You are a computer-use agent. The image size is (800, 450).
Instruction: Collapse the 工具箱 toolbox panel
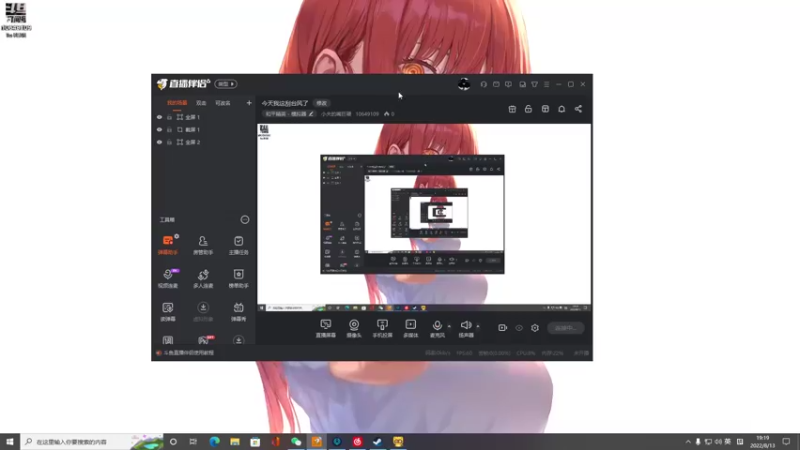click(x=245, y=219)
